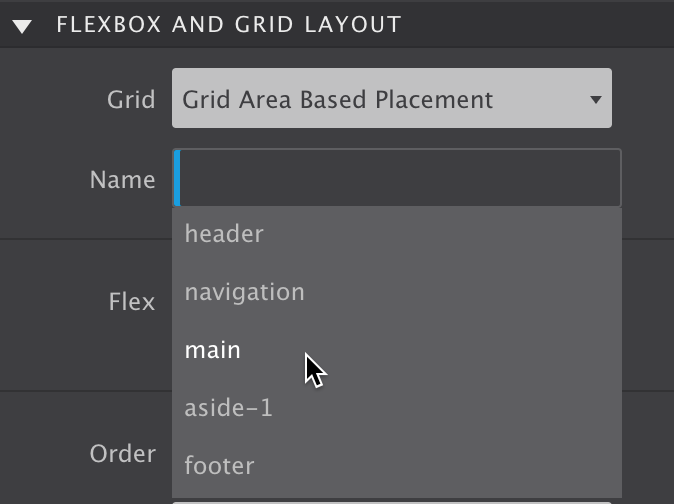Screen dimensions: 674x504
Task: Choose "footer" from the suggestion list
Action: [220, 466]
